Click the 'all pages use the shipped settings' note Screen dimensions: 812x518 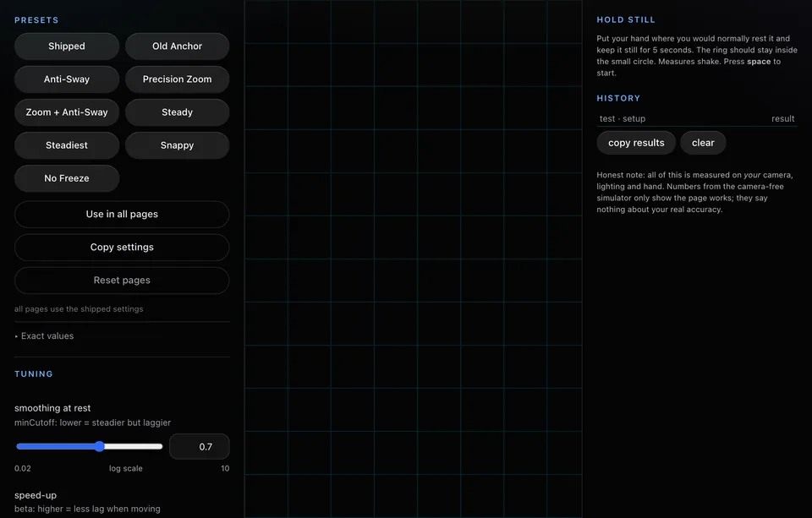click(79, 309)
